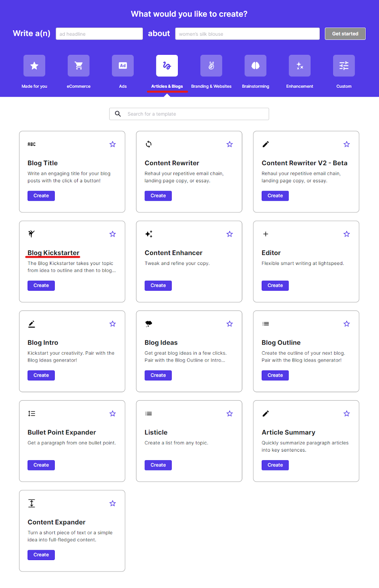Open the Custom sliders icon

coord(344,66)
